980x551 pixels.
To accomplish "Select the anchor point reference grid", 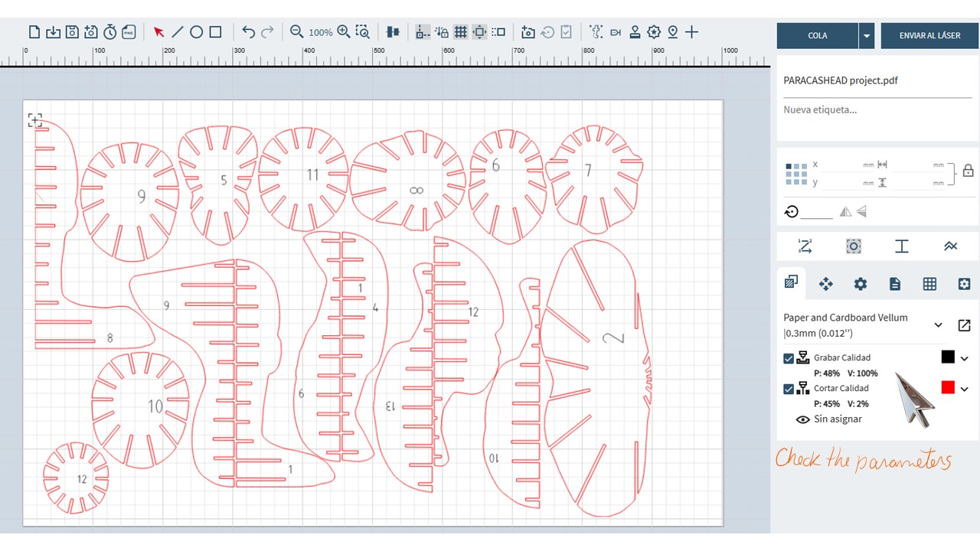I will [796, 174].
